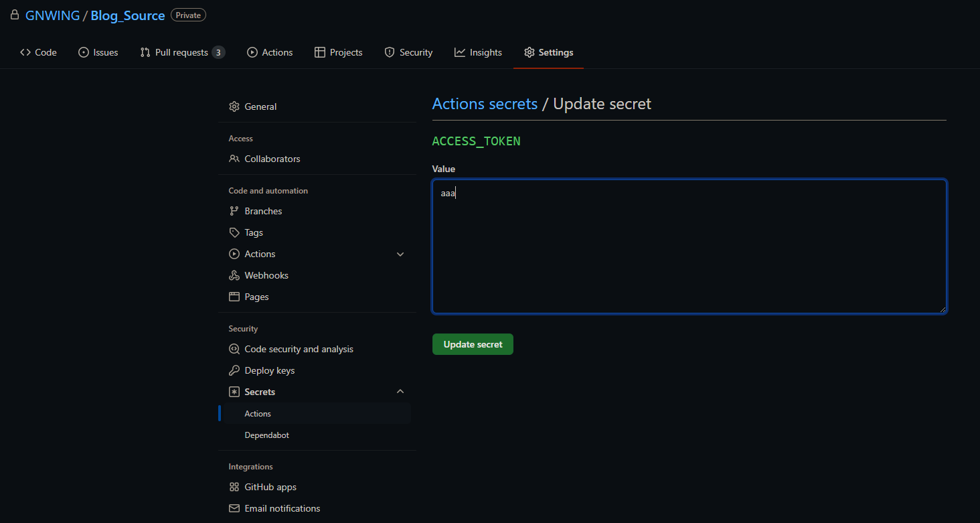Open the Insights tab
980x523 pixels.
pyautogui.click(x=478, y=52)
